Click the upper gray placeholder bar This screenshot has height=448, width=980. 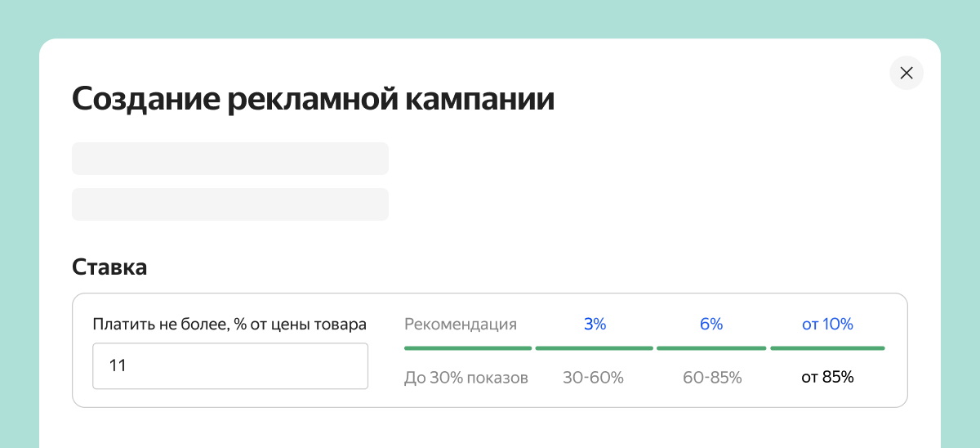click(x=229, y=159)
